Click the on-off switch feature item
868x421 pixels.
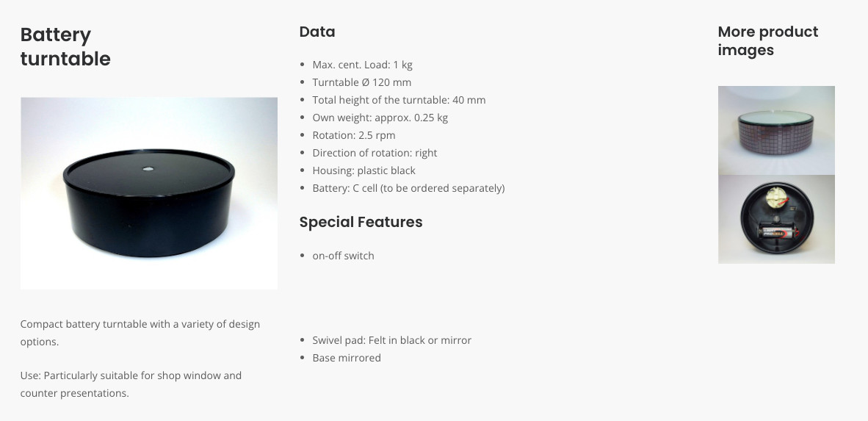click(x=343, y=256)
